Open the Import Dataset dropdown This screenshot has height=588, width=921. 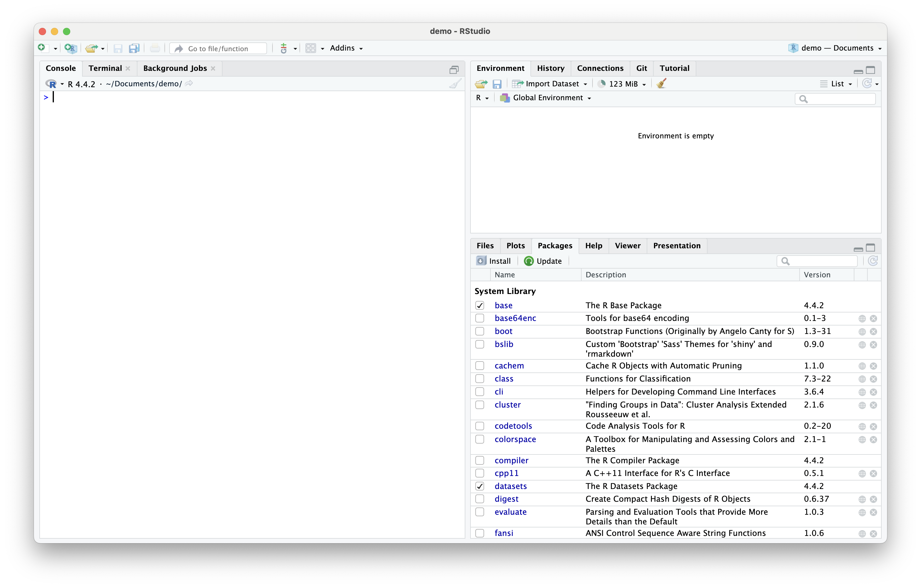552,84
